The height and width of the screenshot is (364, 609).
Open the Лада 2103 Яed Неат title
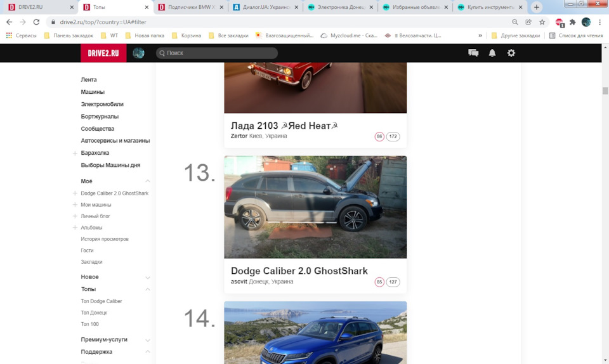(284, 126)
